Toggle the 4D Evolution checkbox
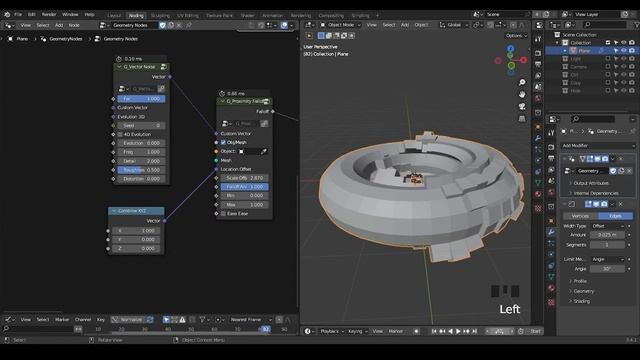This screenshot has height=360, width=640. click(x=120, y=134)
